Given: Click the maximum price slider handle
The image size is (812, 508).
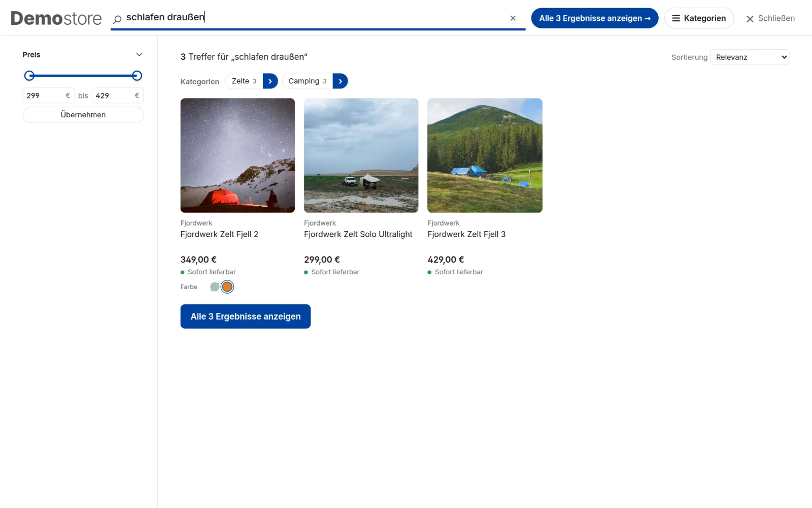Looking at the screenshot, I should 137,76.
